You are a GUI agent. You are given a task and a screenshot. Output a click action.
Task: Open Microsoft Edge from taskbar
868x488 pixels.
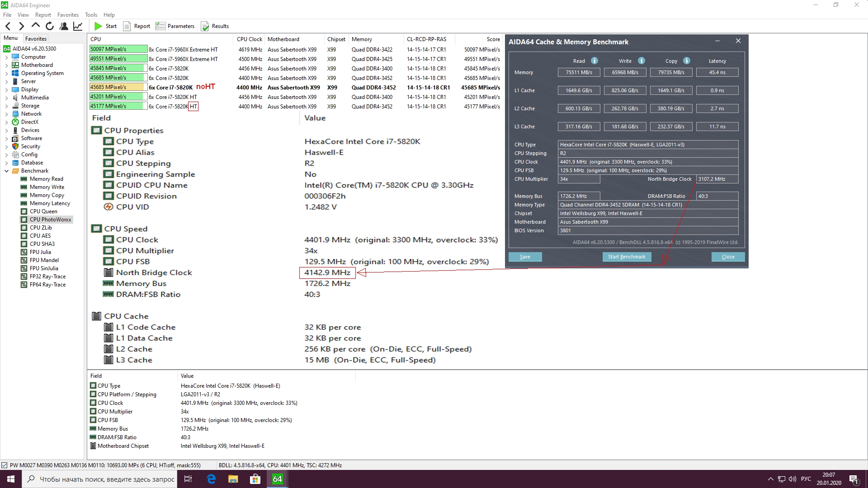pos(211,479)
